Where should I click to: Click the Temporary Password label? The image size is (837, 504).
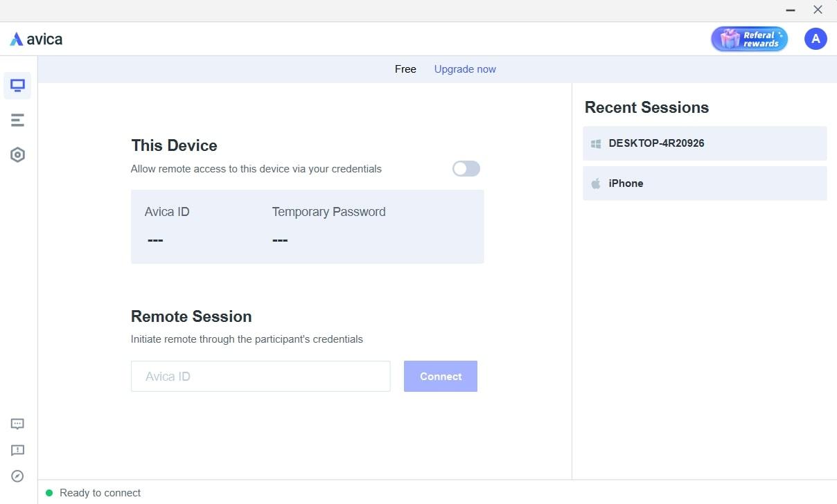(x=328, y=212)
